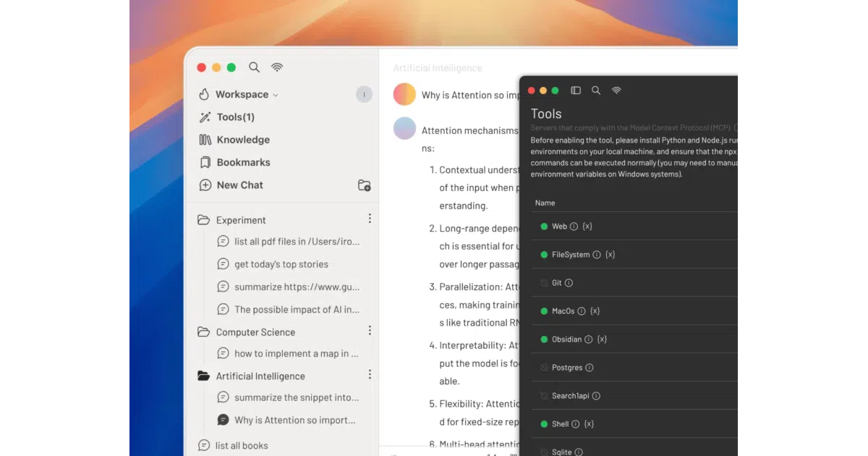Disable the Web tool green status toggle
This screenshot has height=456, width=868.
(544, 227)
